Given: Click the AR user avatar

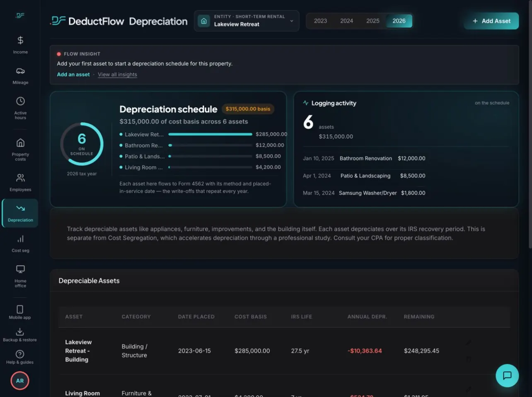Looking at the screenshot, I should click(x=20, y=381).
